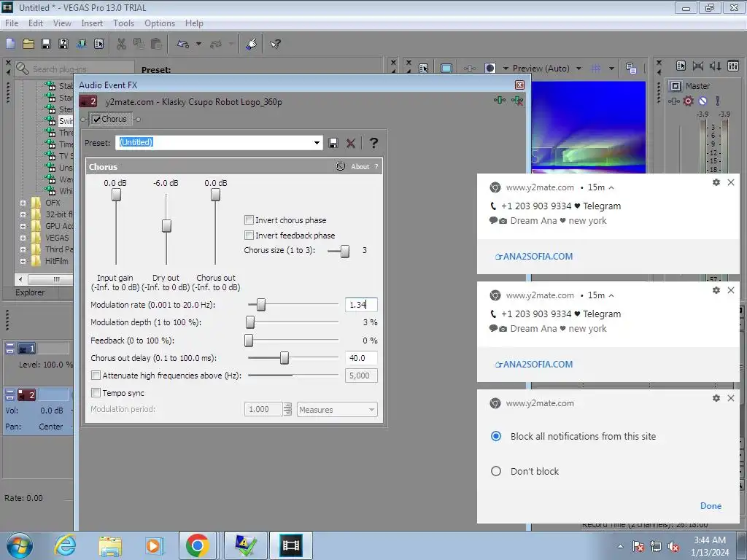Create a new project via toolbar icon
747x560 pixels.
[x=10, y=44]
